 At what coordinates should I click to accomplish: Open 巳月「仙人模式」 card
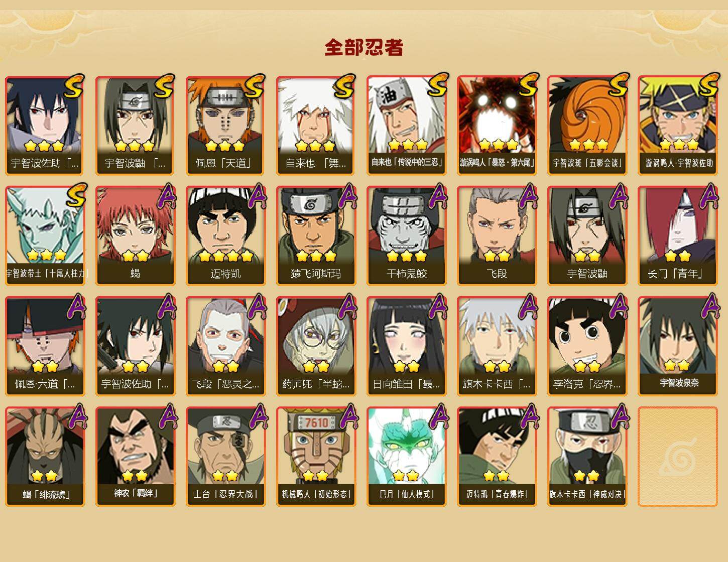(x=406, y=457)
